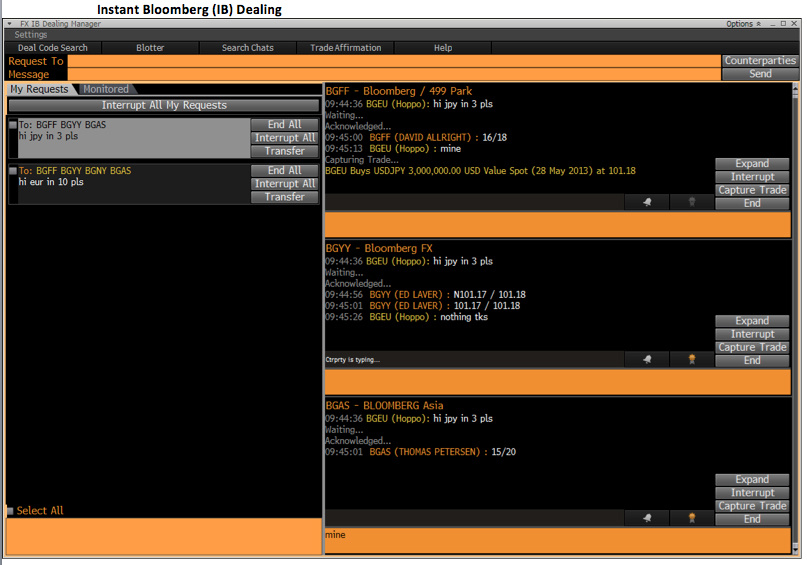Image resolution: width=807 pixels, height=565 pixels.
Task: Open the Settings menu
Action: pos(31,35)
